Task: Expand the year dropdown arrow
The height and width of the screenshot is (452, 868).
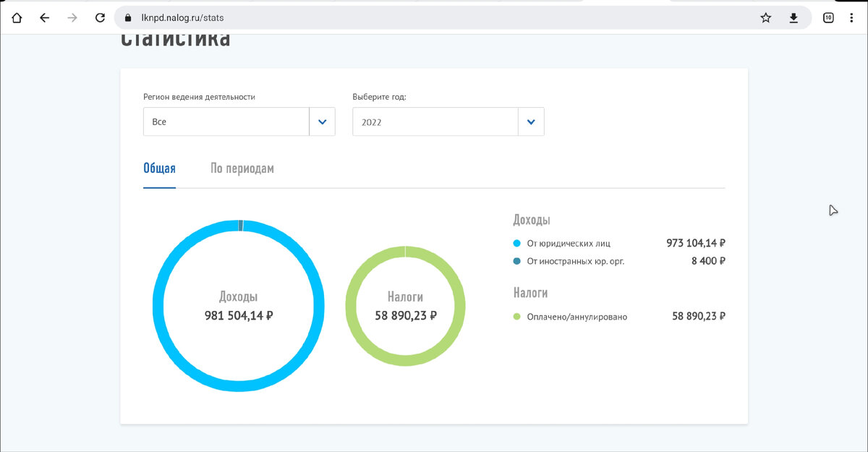Action: tap(531, 121)
